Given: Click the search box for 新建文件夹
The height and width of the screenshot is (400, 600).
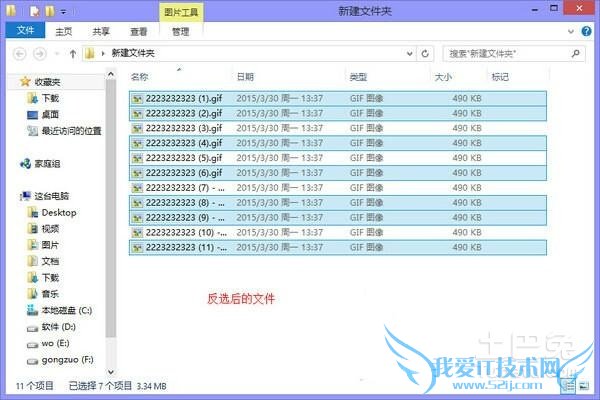Looking at the screenshot, I should (x=514, y=54).
